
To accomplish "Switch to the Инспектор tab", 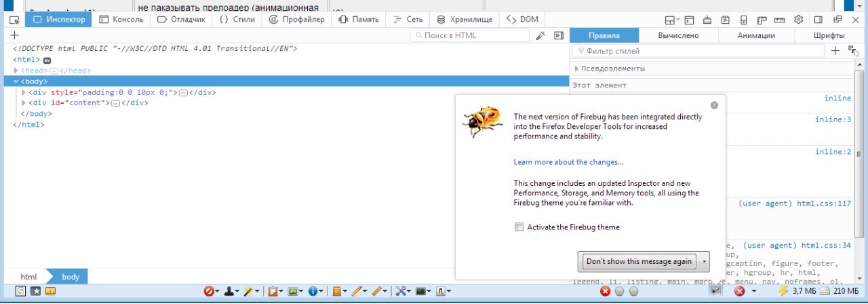I will [58, 20].
